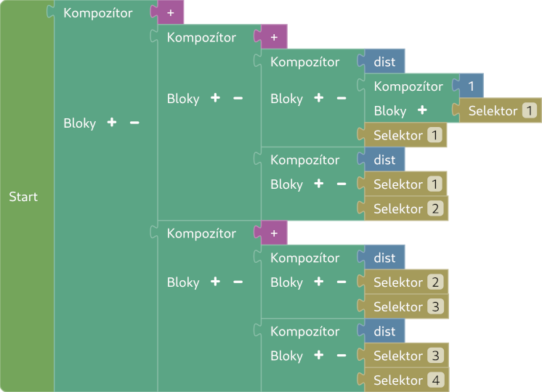The width and height of the screenshot is (542, 392).
Task: Click the outermost Kompozítor label next to Start
Action: (97, 13)
